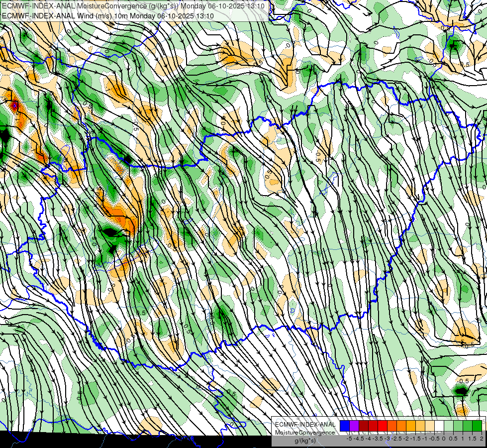Viewport: 487px width, 448px height.
Task: Click the purple legend swatch
Action: pos(354,426)
